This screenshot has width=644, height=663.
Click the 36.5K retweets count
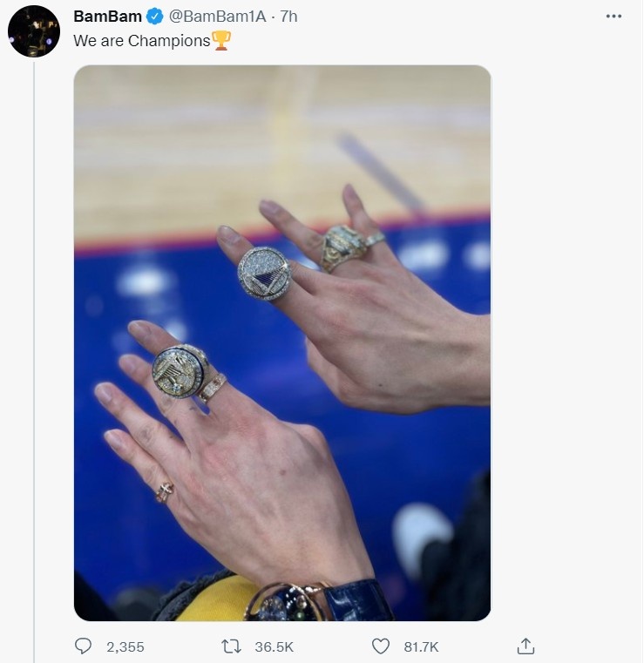(x=274, y=647)
